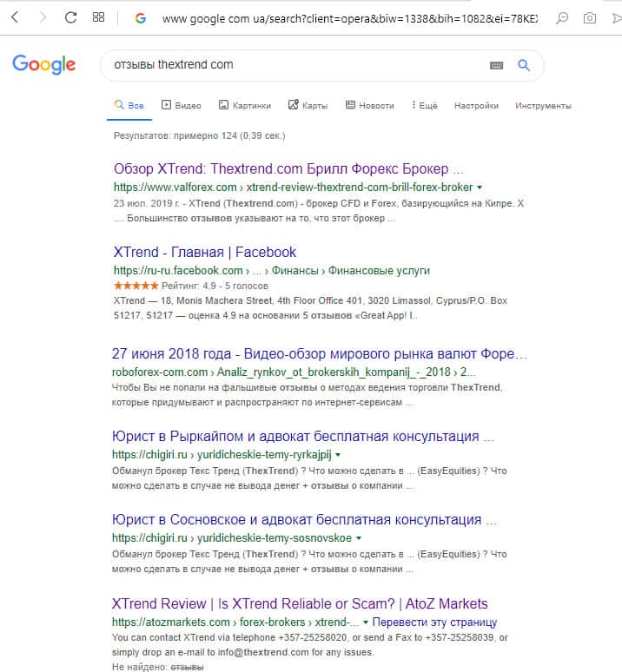Reload the current page
Image resolution: width=622 pixels, height=672 pixels.
(71, 17)
